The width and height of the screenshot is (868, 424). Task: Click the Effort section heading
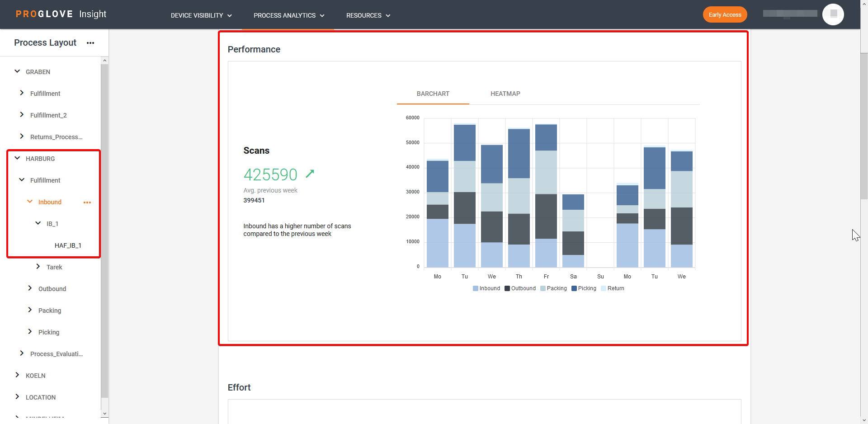(239, 387)
